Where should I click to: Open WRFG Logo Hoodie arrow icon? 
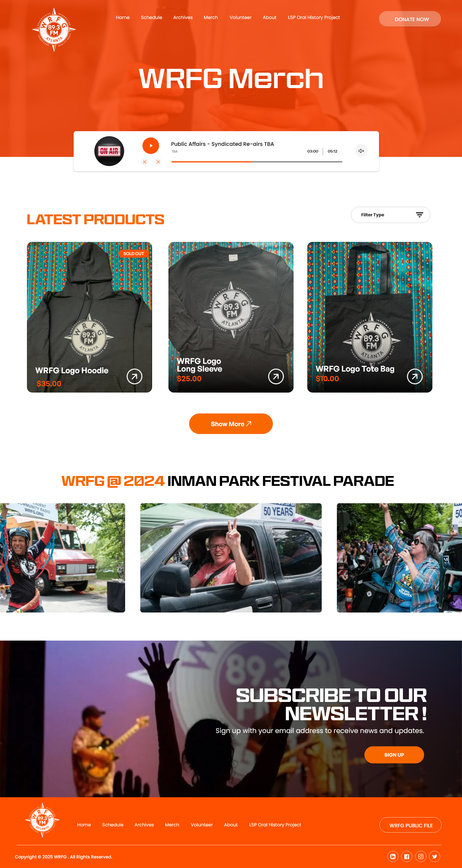[135, 376]
